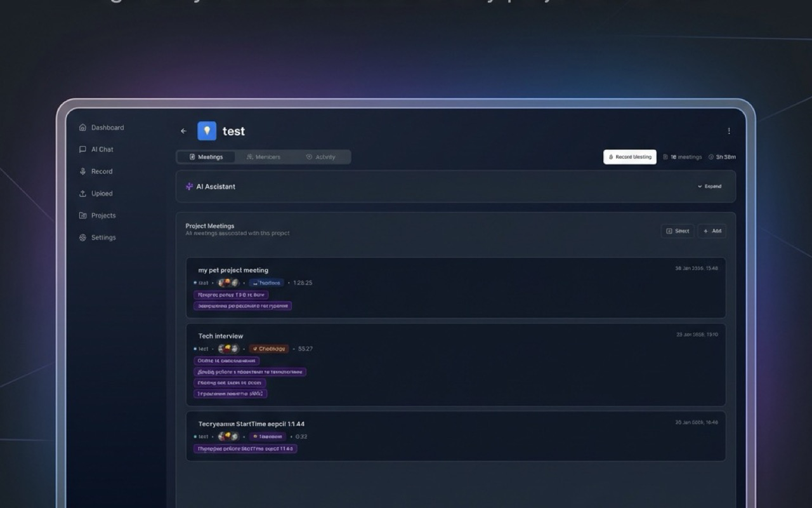
Task: Open the Projects section
Action: pyautogui.click(x=103, y=215)
